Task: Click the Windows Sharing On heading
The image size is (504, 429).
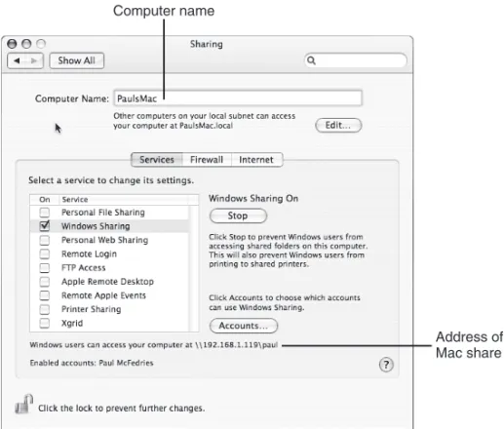Action: pos(253,198)
